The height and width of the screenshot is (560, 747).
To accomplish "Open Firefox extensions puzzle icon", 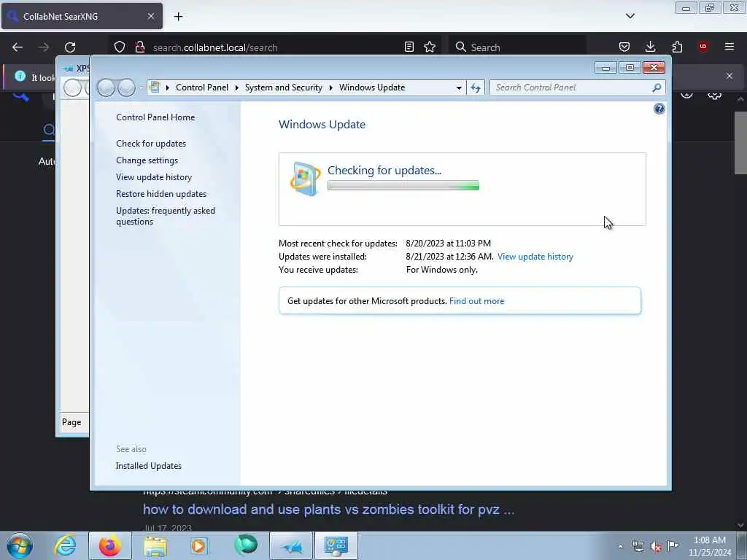I will (x=677, y=47).
